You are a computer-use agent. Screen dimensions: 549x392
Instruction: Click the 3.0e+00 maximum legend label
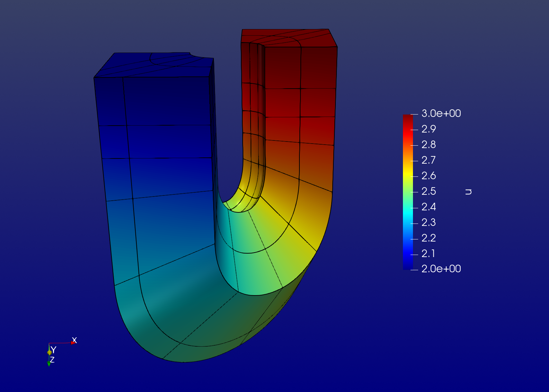441,113
